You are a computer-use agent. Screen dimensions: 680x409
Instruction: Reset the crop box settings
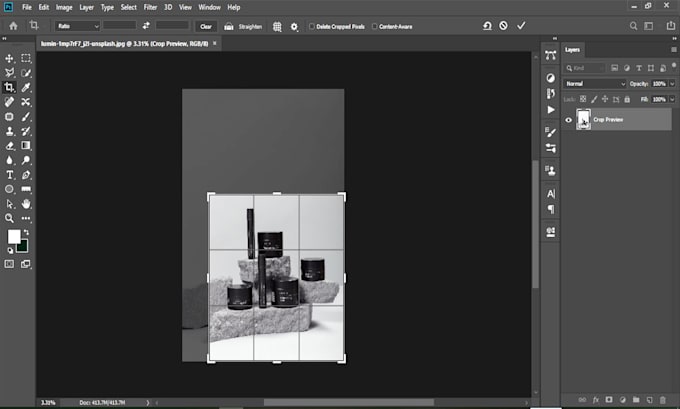click(x=487, y=26)
